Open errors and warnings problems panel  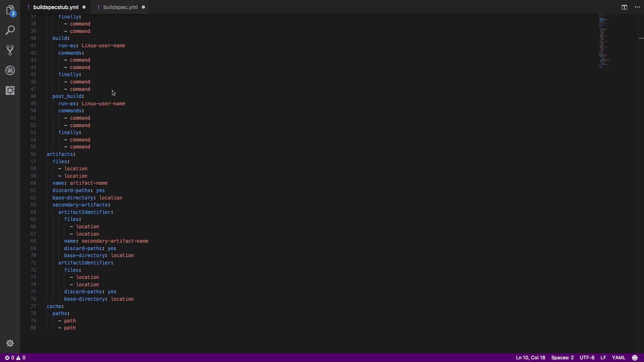15,358
